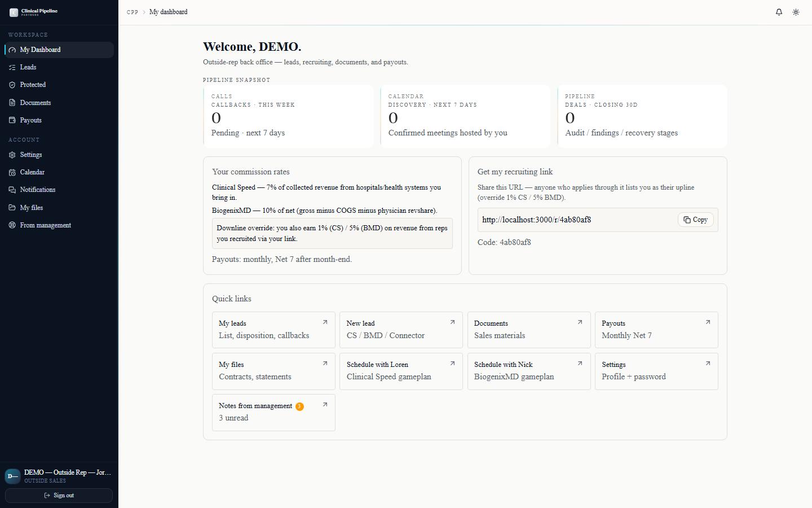The height and width of the screenshot is (508, 812).
Task: Click the Downline override note text
Action: (x=332, y=233)
